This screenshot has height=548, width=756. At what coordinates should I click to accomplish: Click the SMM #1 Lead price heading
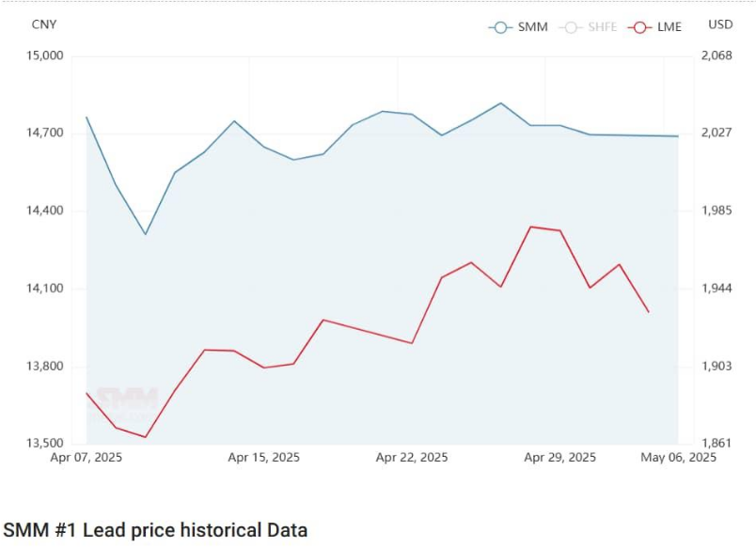[x=155, y=529]
